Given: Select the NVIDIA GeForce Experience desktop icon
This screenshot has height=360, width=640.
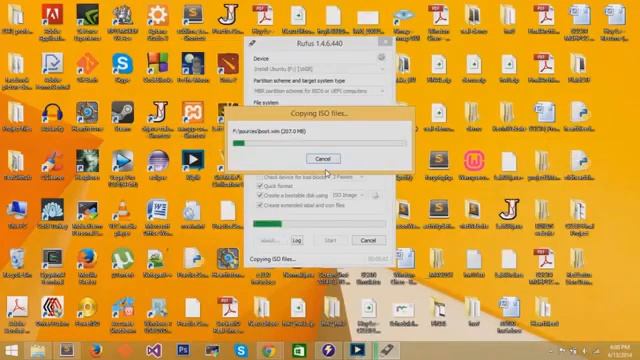Looking at the screenshot, I should coord(87,21).
